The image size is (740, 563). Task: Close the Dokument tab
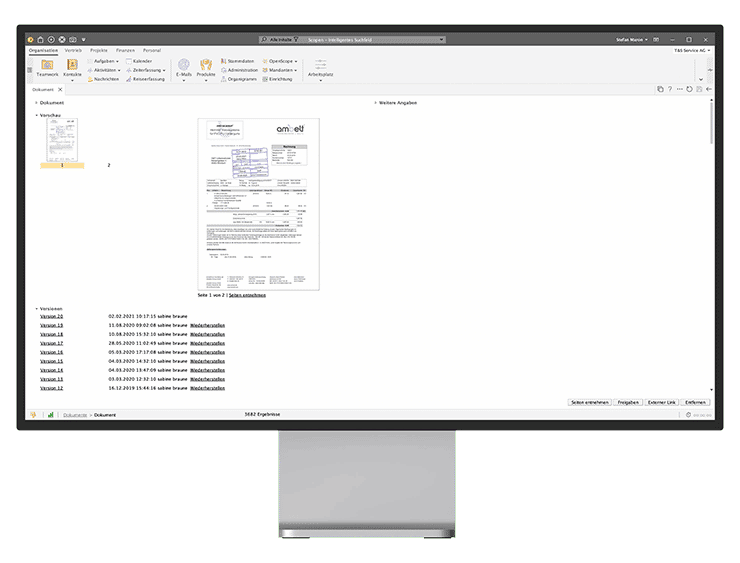click(60, 90)
